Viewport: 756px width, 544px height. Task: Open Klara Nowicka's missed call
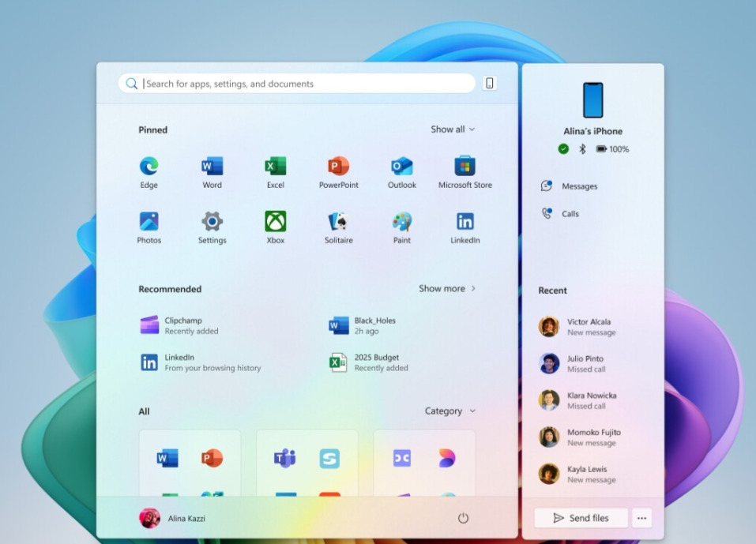click(x=577, y=400)
